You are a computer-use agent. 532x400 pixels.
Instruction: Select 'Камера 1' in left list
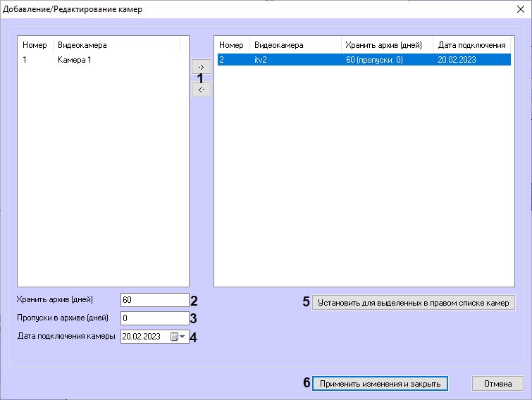[74, 60]
